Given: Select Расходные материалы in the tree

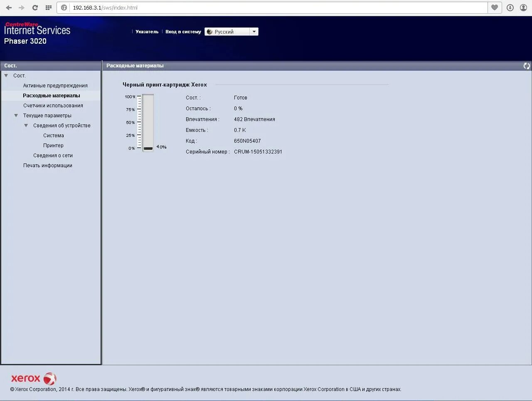Looking at the screenshot, I should 52,96.
